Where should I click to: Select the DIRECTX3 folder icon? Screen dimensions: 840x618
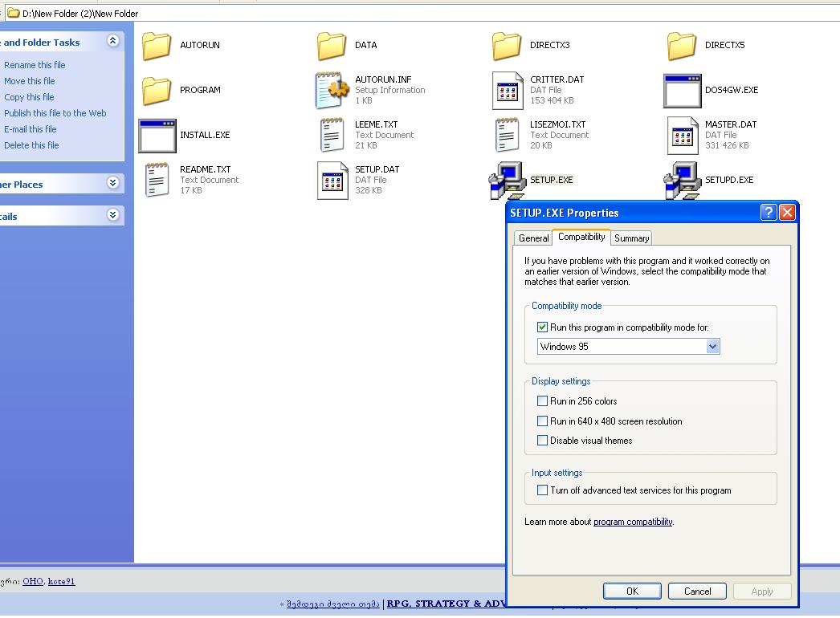pyautogui.click(x=507, y=46)
